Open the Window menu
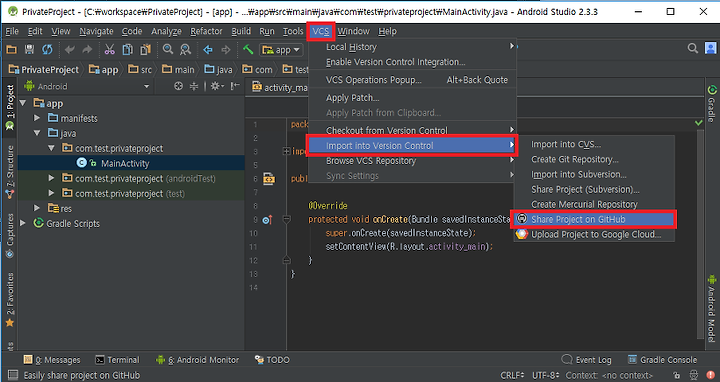This screenshot has width=720, height=382. (354, 31)
